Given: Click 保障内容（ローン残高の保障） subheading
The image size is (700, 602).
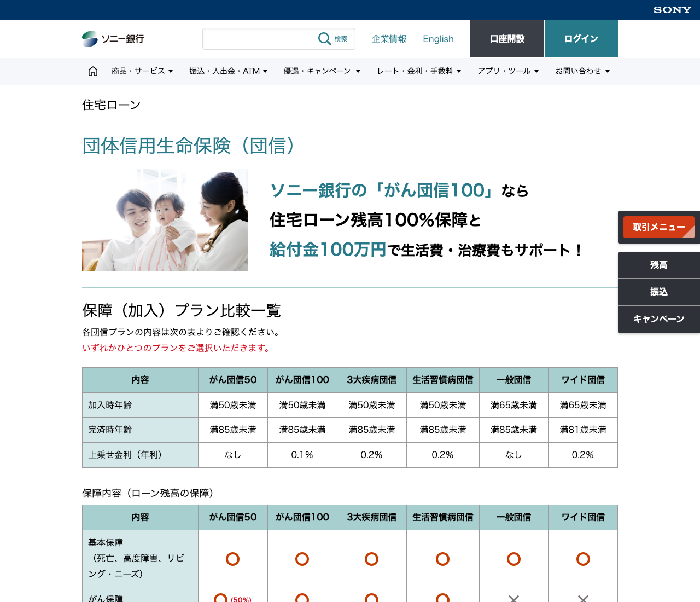Looking at the screenshot, I should (x=149, y=493).
